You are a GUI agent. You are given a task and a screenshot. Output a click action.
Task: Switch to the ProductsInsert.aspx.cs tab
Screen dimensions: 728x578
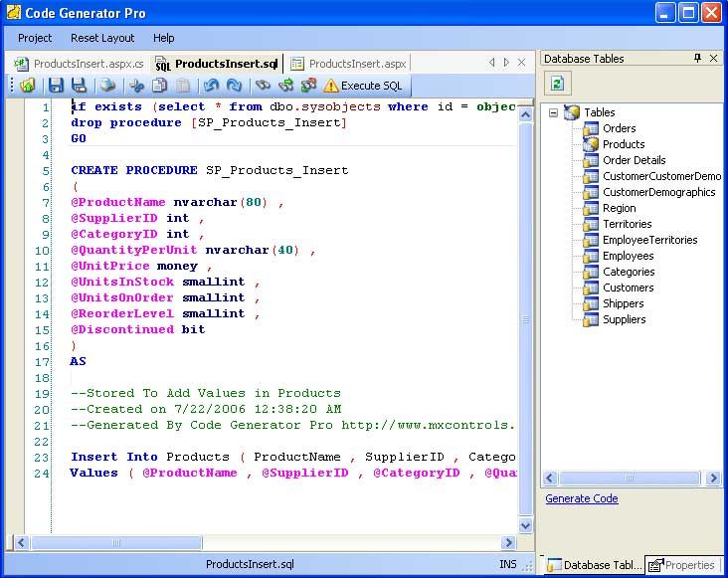80,64
